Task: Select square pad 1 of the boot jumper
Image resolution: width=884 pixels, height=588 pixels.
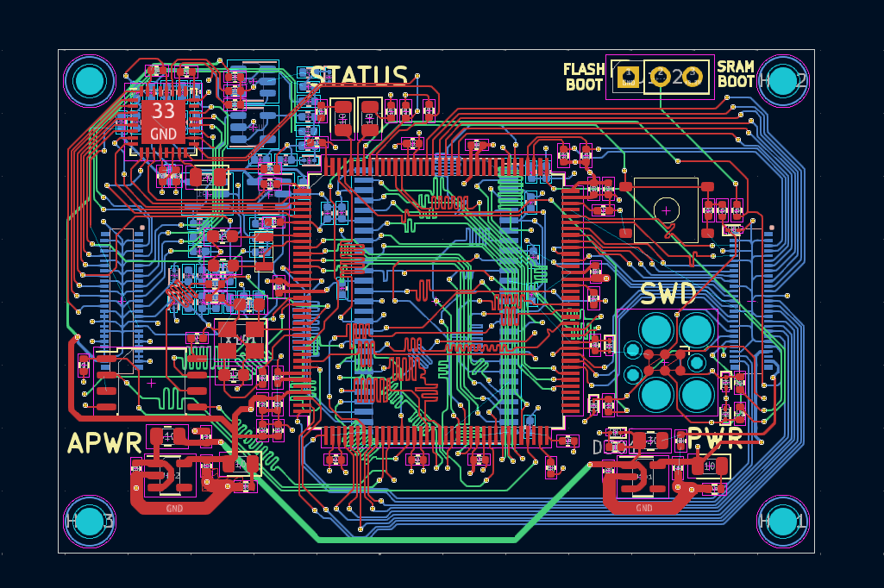Action: pyautogui.click(x=628, y=77)
